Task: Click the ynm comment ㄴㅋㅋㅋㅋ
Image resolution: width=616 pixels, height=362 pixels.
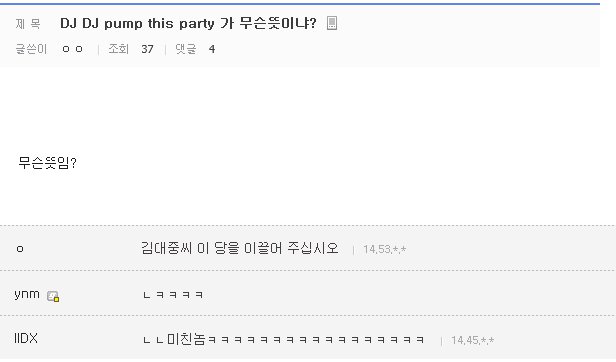Action: pyautogui.click(x=173, y=295)
